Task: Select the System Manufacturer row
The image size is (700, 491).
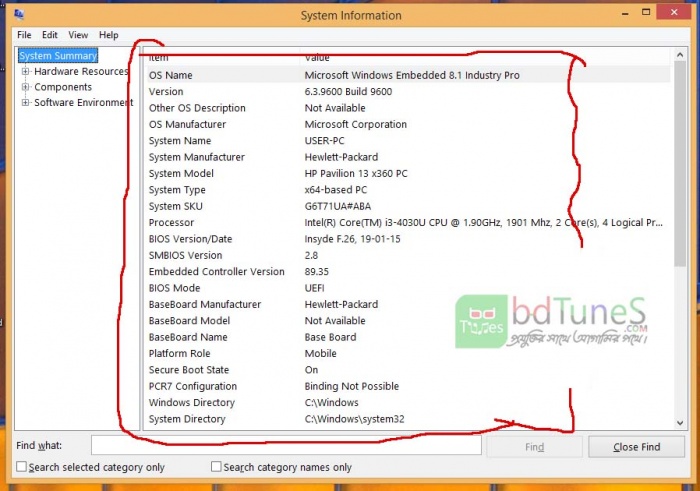Action: click(x=407, y=157)
